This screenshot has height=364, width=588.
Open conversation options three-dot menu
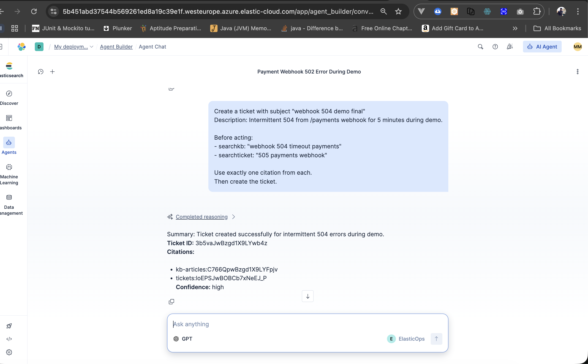(577, 72)
